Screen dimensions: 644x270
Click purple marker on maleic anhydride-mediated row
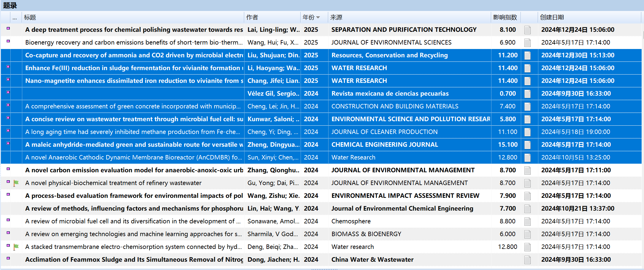pos(8,143)
